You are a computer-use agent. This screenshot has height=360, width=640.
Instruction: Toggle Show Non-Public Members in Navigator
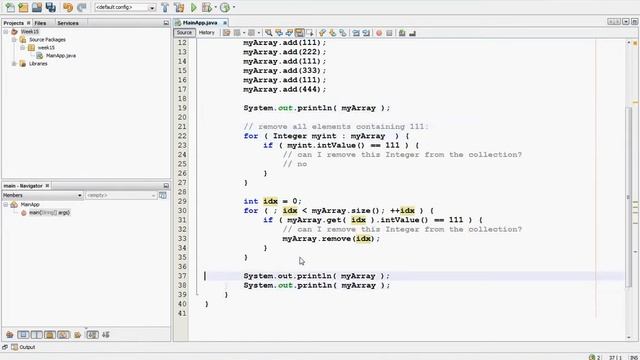(50, 335)
